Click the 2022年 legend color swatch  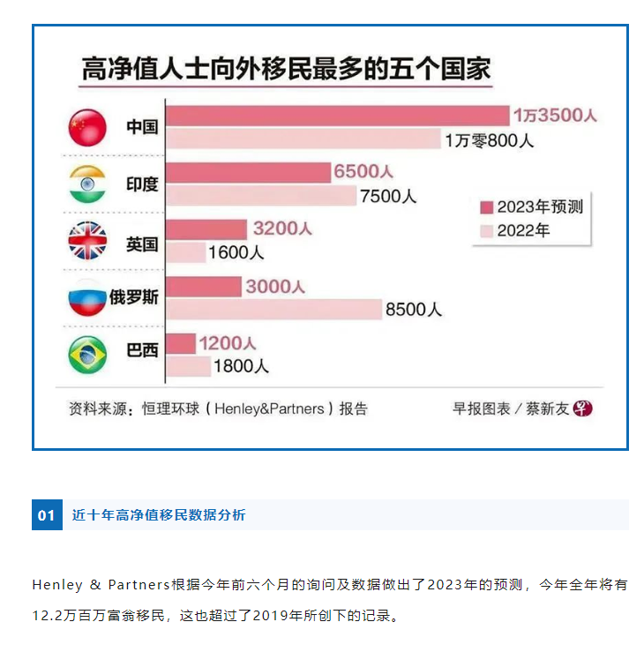pos(486,231)
